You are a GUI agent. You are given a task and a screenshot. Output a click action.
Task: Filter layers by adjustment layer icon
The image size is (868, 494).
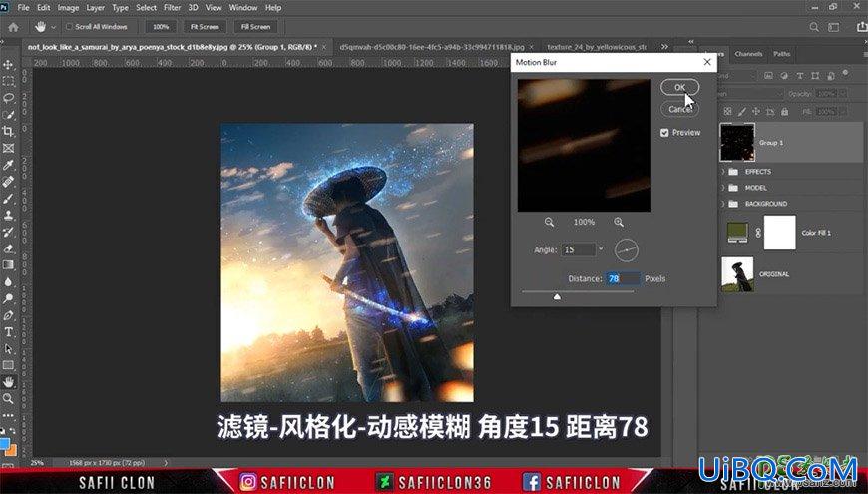784,75
